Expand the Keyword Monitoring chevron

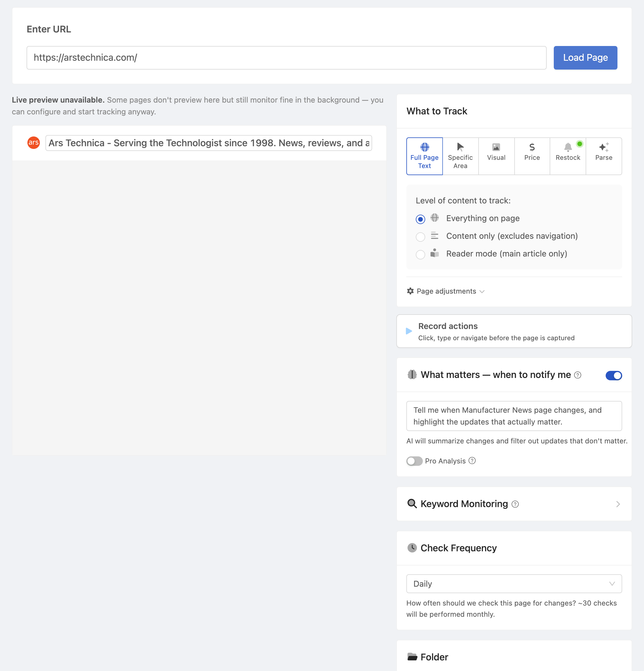[618, 504]
